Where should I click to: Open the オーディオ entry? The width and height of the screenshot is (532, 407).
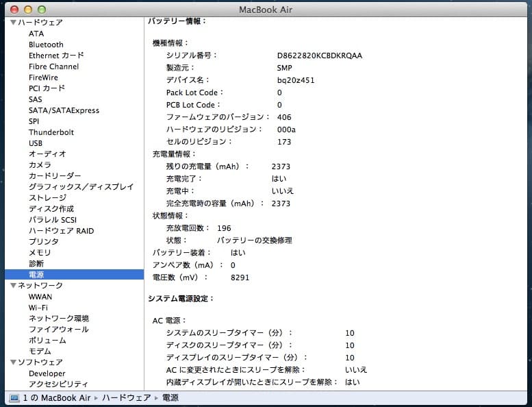(x=47, y=153)
